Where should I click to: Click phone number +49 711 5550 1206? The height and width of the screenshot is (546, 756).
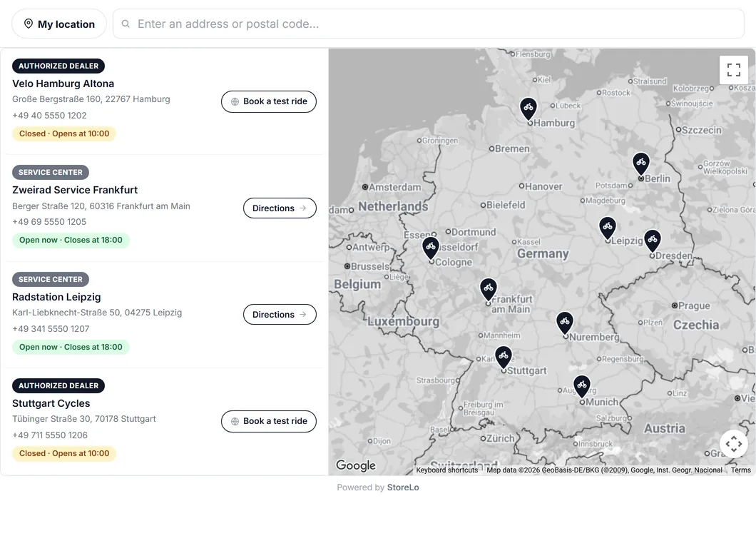point(50,435)
